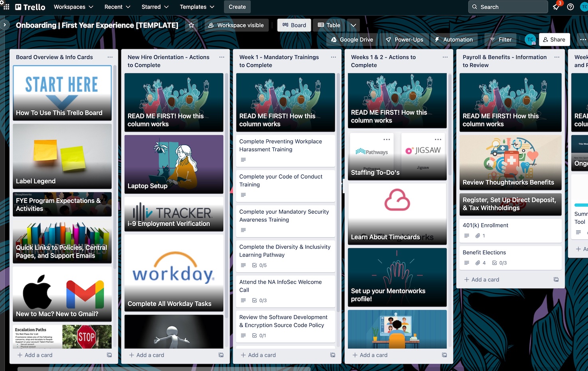
Task: Open the Power-Ups rocket button
Action: [x=404, y=40]
